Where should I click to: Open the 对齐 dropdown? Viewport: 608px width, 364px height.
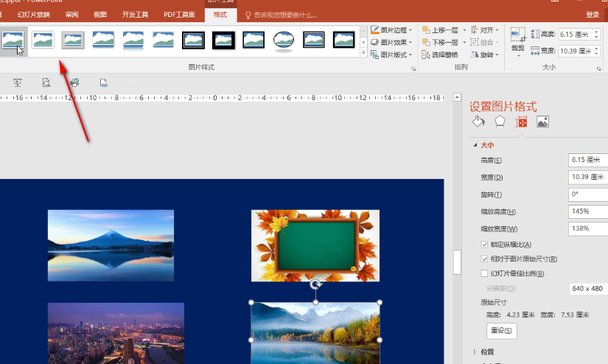(485, 30)
